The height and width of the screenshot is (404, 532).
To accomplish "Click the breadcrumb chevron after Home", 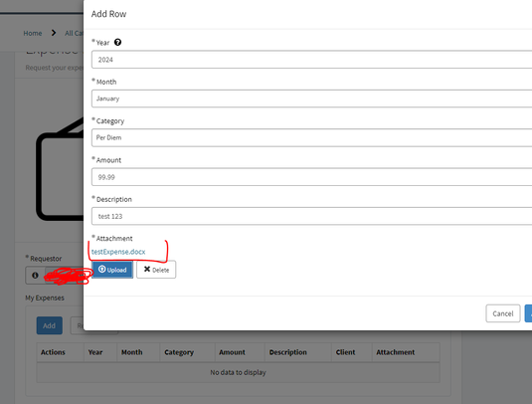I will click(54, 33).
